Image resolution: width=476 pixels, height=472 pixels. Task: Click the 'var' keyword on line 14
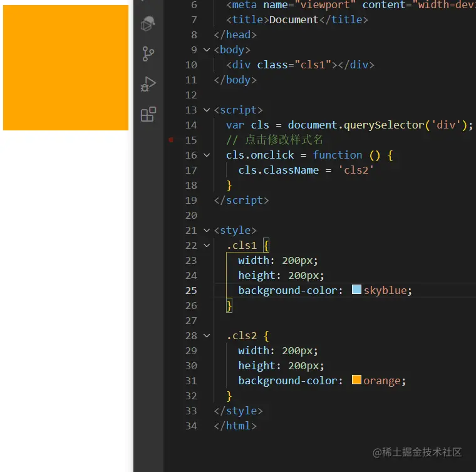point(235,125)
